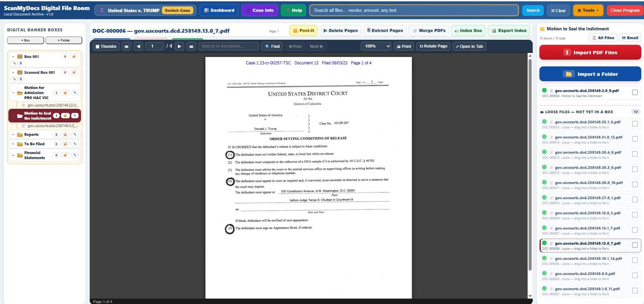Toggle the Thumbs panel
Image resolution: width=644 pixels, height=304 pixels.
106,46
